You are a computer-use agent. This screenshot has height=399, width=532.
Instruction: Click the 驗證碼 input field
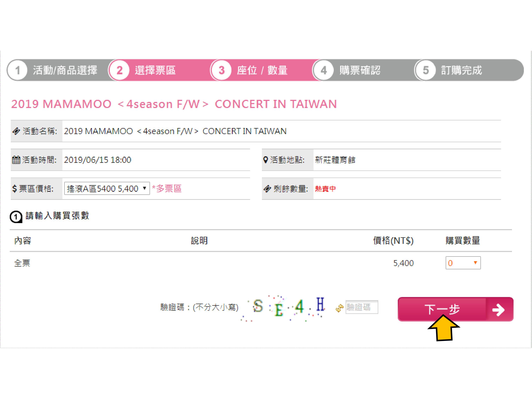(x=362, y=307)
